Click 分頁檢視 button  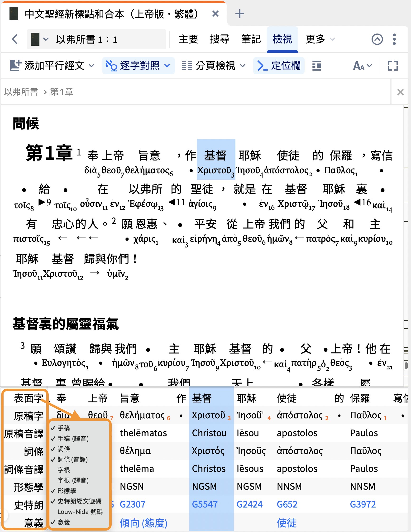pos(209,66)
